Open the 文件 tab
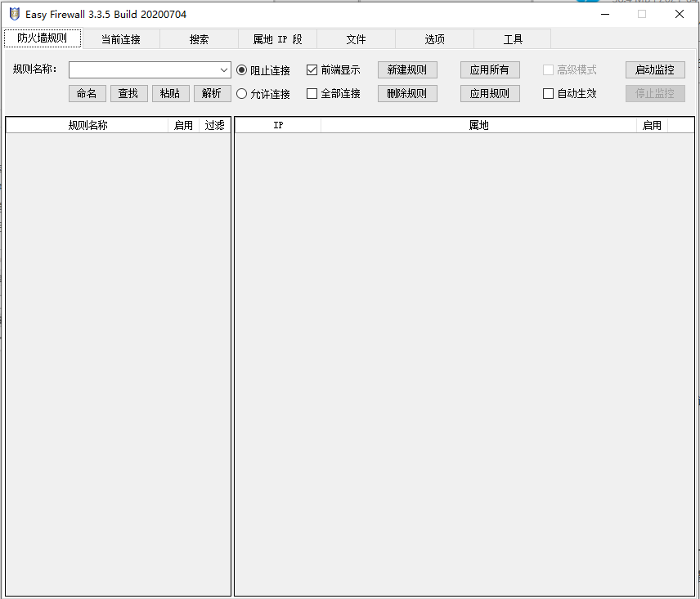The width and height of the screenshot is (700, 599). (x=357, y=39)
